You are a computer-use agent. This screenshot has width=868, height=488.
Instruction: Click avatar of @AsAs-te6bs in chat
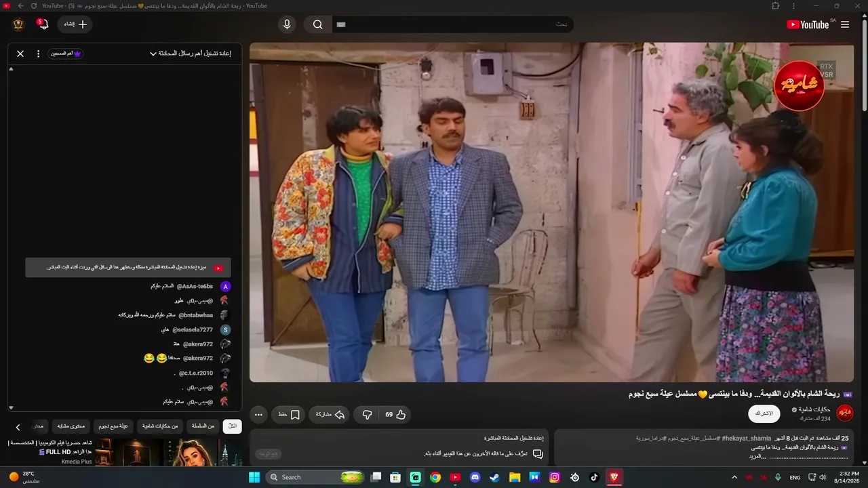coord(226,286)
